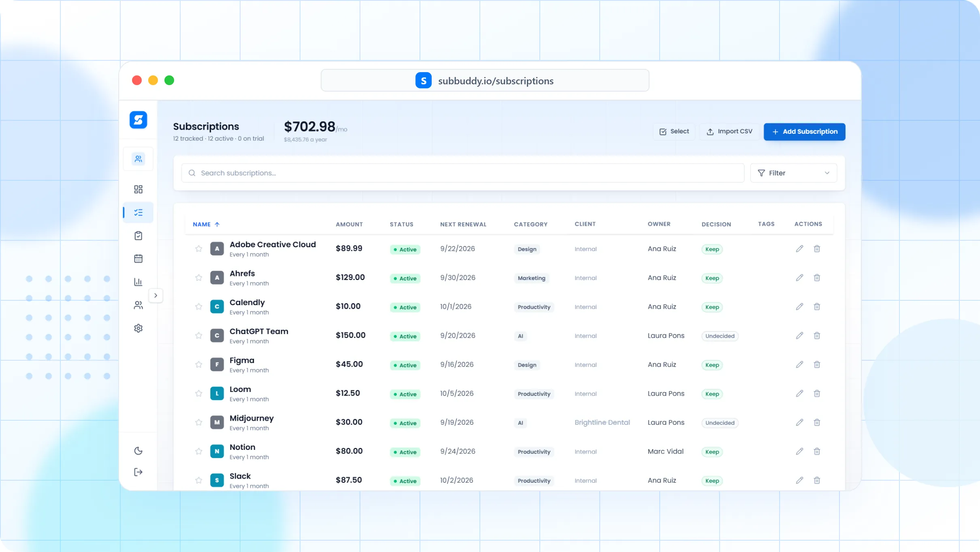This screenshot has width=980, height=552.
Task: Click the Undecided badge for ChatGPT Team
Action: [720, 336]
